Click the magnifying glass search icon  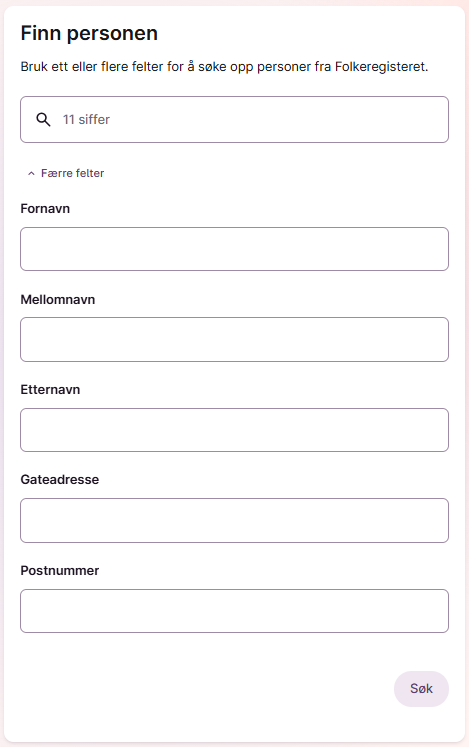[43, 120]
